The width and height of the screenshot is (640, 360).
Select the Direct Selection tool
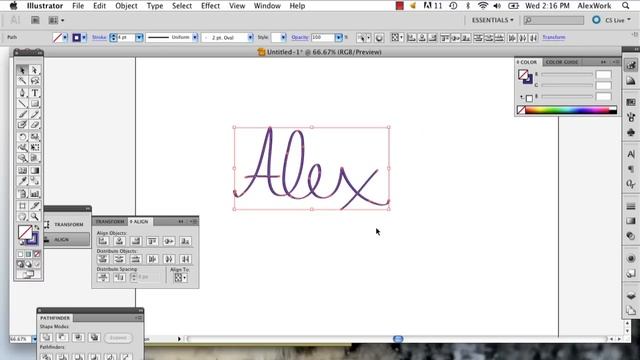pos(35,70)
